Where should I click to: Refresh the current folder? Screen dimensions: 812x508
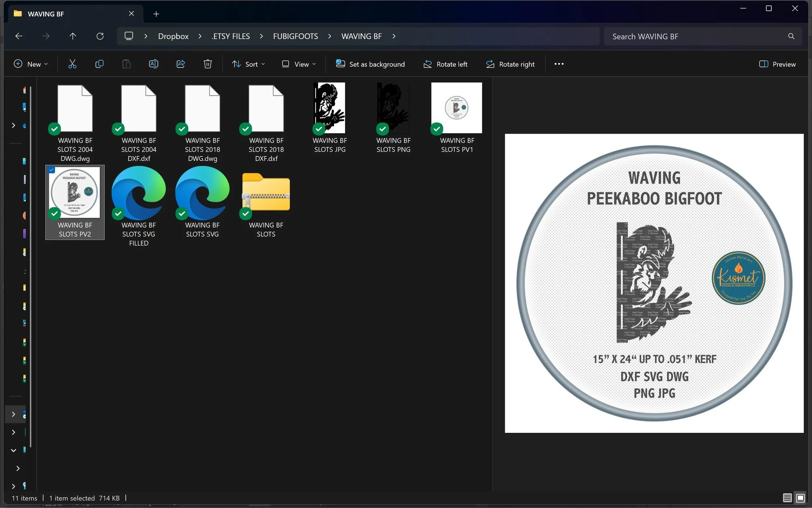pos(100,36)
